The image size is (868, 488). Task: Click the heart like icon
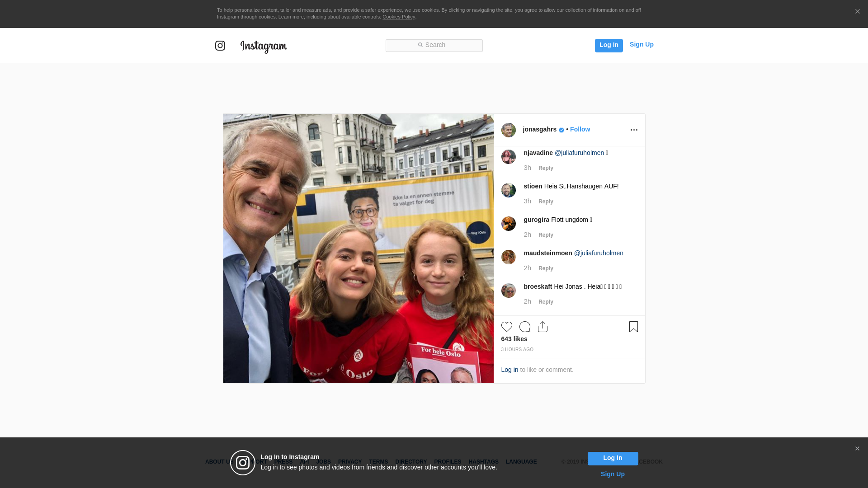(506, 327)
